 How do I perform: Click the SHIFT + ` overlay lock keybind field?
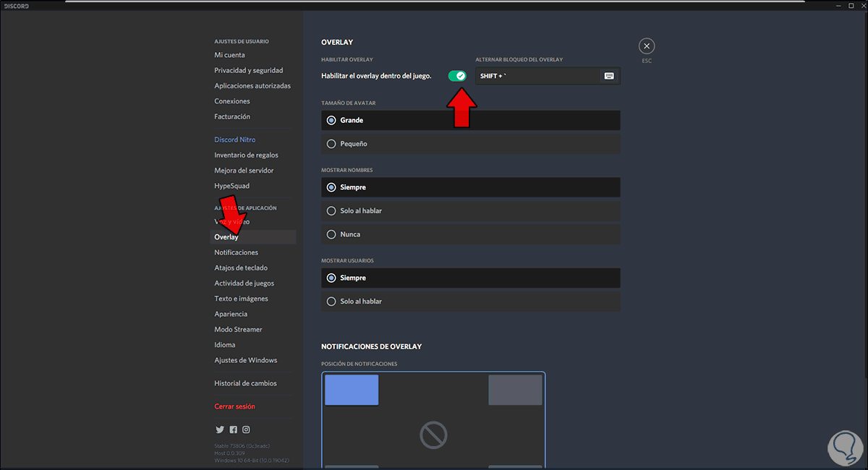coord(548,76)
